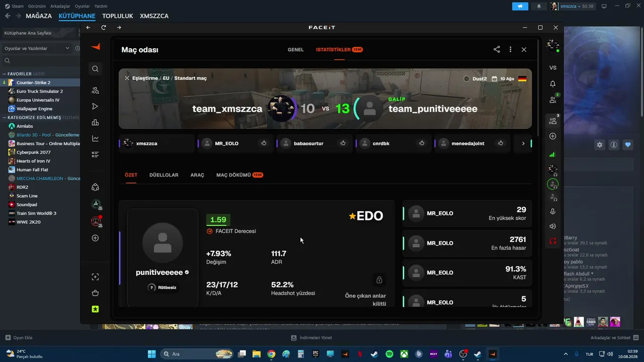
Task: Select player meneedajoint in the player strip
Action: coord(472,143)
